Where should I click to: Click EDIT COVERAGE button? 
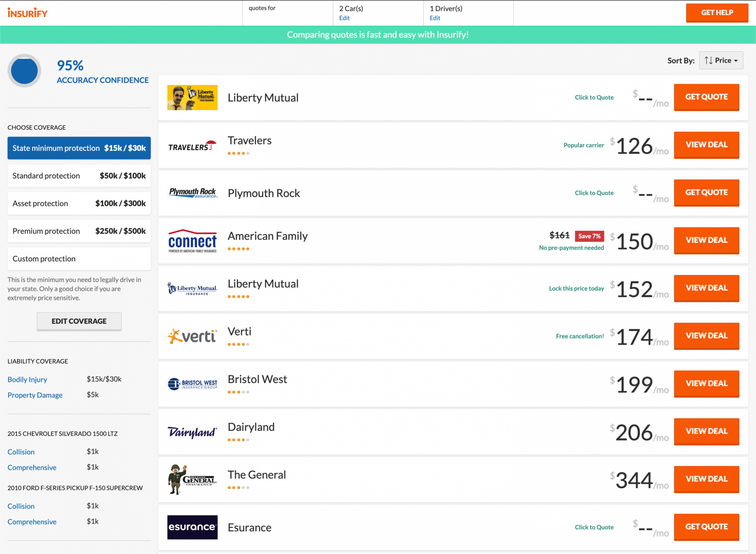coord(79,321)
